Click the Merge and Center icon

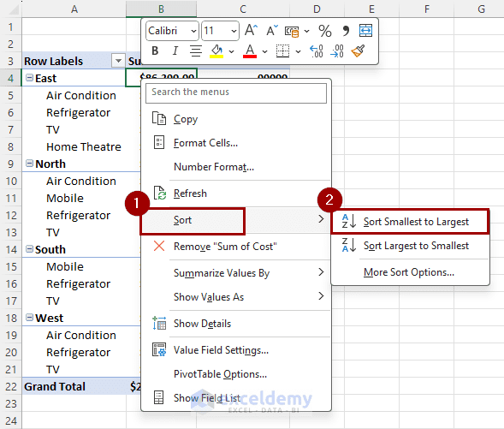tap(365, 31)
